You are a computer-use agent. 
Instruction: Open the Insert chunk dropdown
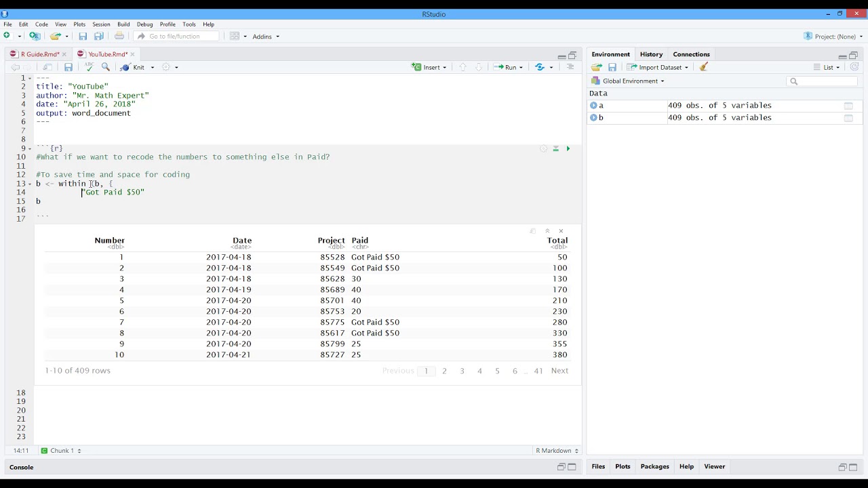tap(430, 67)
